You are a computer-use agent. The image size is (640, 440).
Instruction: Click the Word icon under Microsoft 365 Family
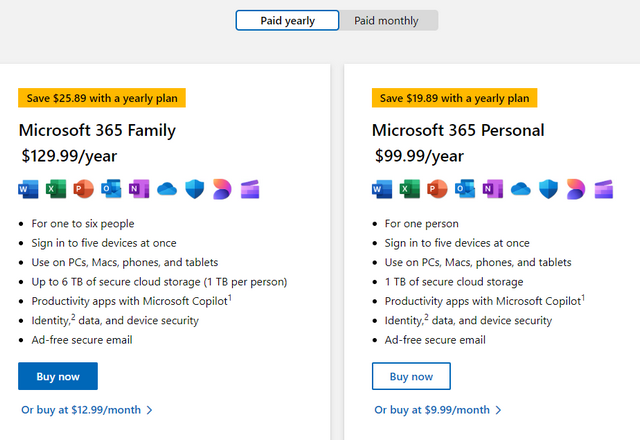click(28, 189)
